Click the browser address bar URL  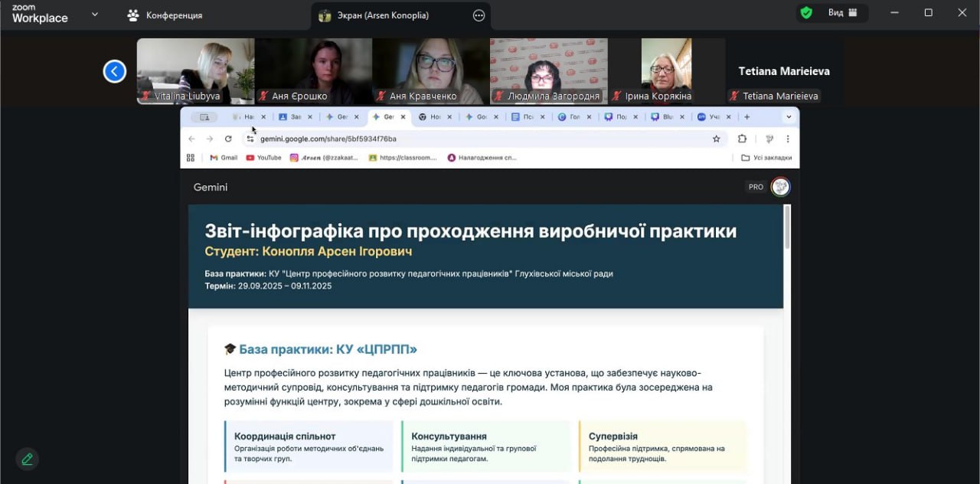coord(328,139)
